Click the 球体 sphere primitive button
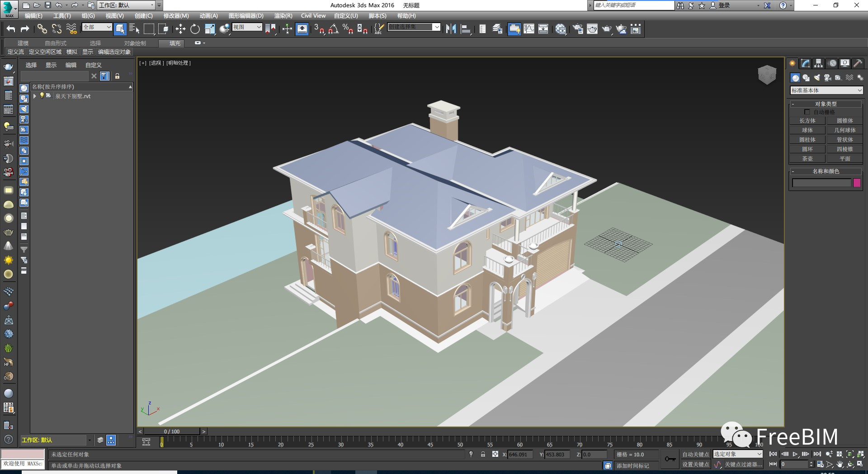The width and height of the screenshot is (868, 474). tap(807, 130)
